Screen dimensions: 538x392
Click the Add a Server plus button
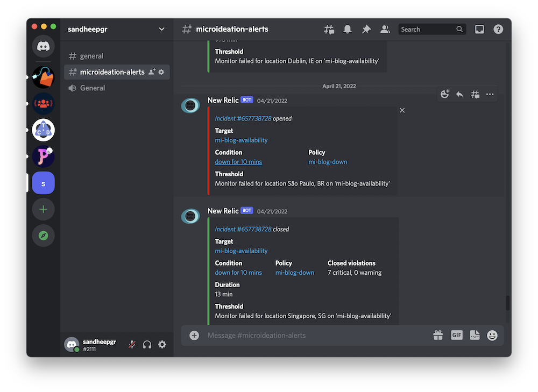tap(43, 209)
